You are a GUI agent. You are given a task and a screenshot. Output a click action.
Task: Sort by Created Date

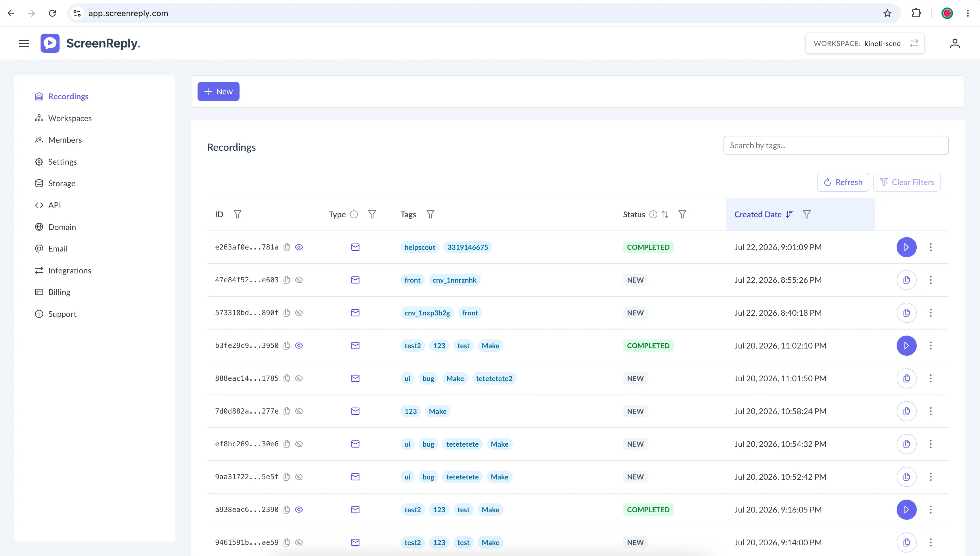click(x=789, y=214)
